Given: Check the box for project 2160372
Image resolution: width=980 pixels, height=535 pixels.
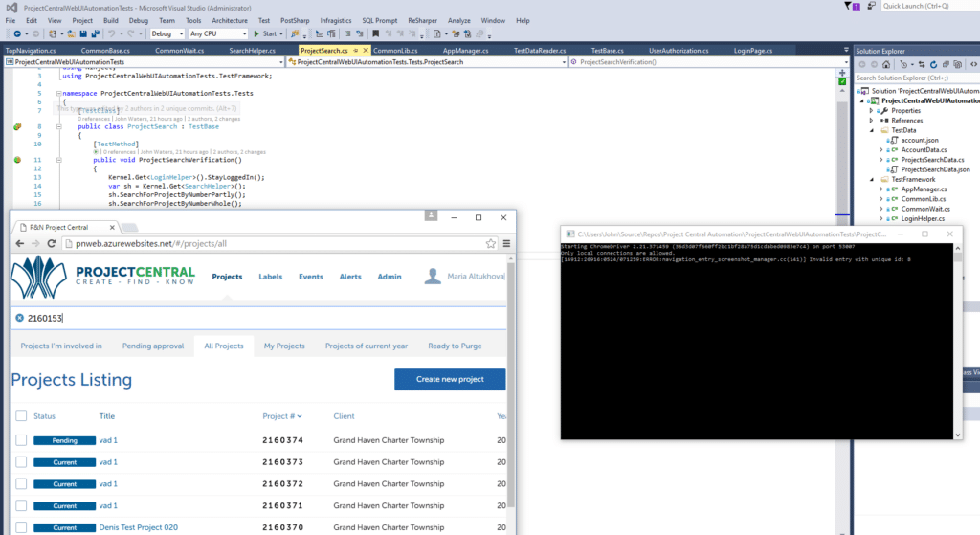Looking at the screenshot, I should click(21, 483).
